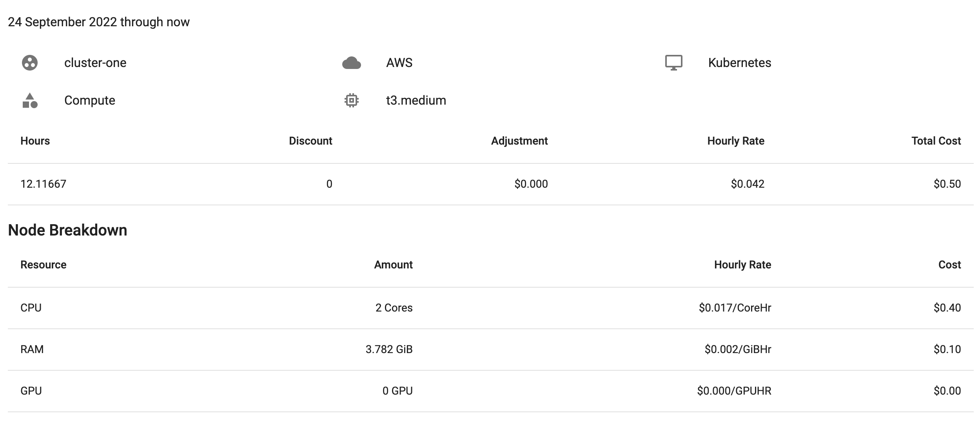
Task: Select the AWS cloud provider icon
Action: coord(352,63)
